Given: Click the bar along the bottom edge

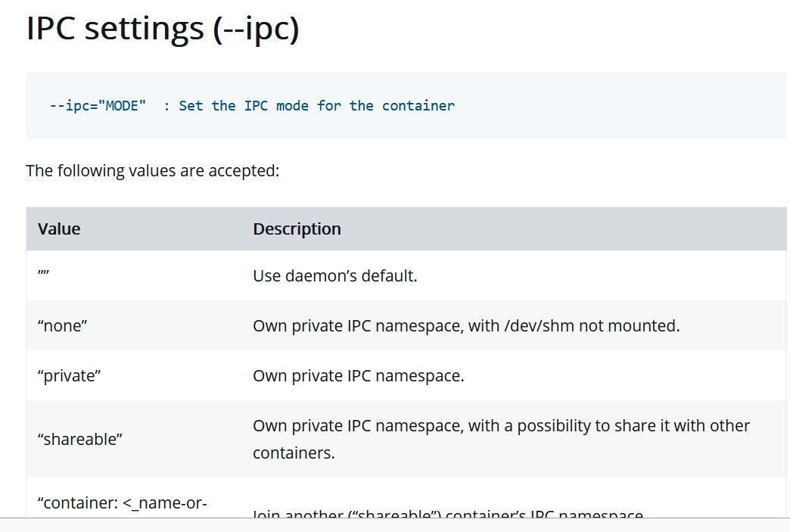Looking at the screenshot, I should coord(395,525).
